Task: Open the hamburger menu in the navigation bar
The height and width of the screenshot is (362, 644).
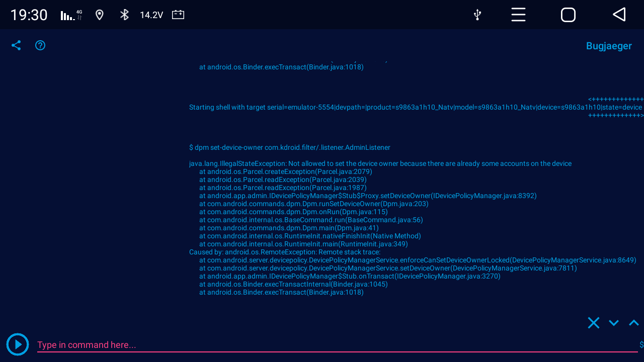Action: 518,15
